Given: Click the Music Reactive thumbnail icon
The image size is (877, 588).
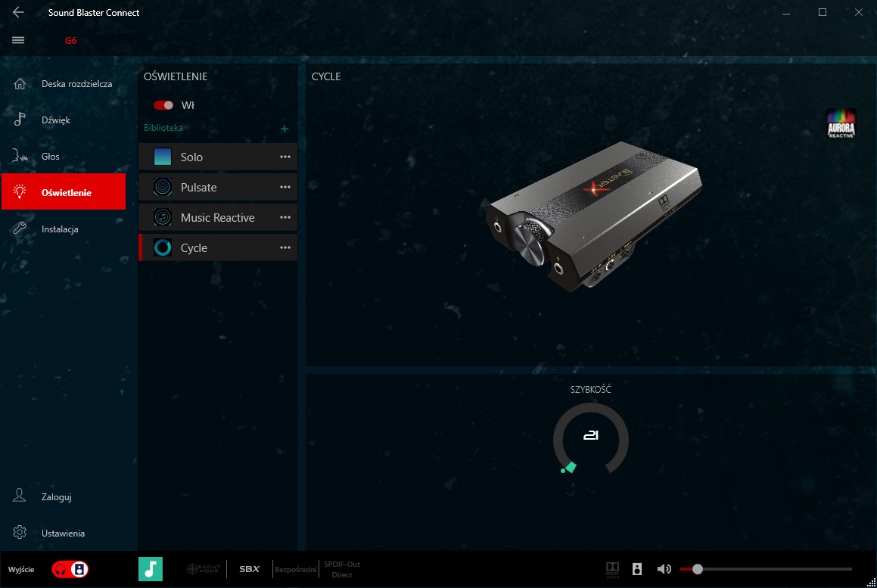Looking at the screenshot, I should (163, 217).
